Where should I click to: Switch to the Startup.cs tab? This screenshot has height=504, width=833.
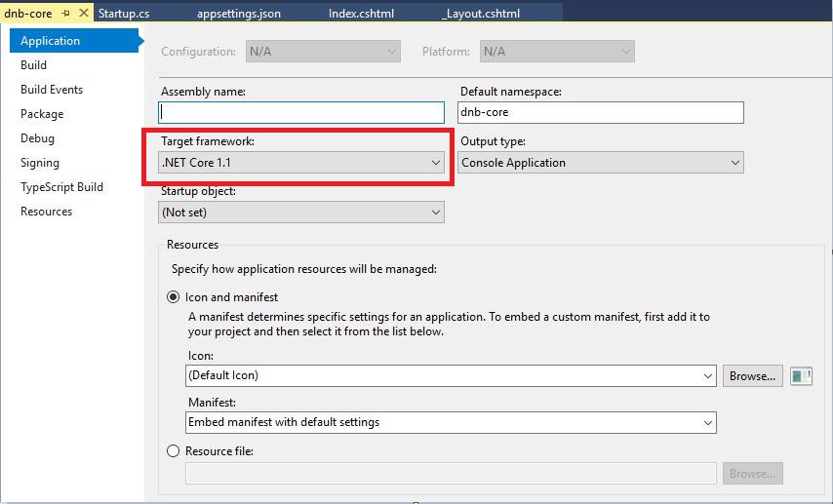point(123,14)
